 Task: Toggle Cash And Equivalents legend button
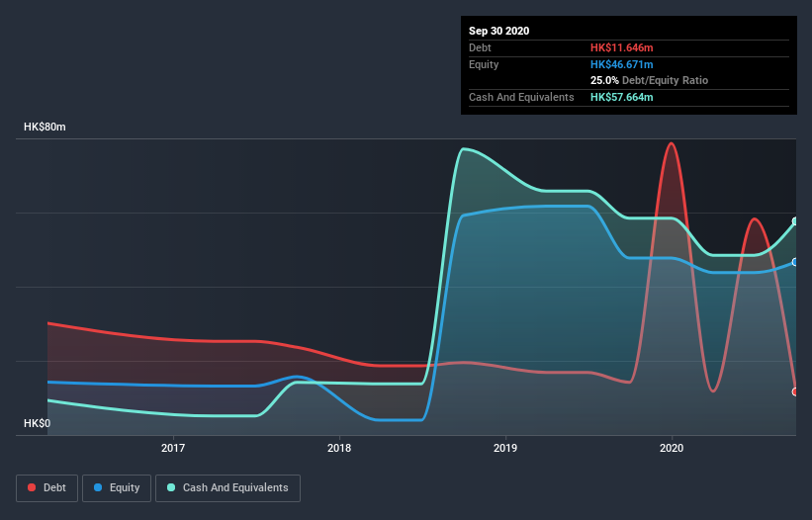227,488
